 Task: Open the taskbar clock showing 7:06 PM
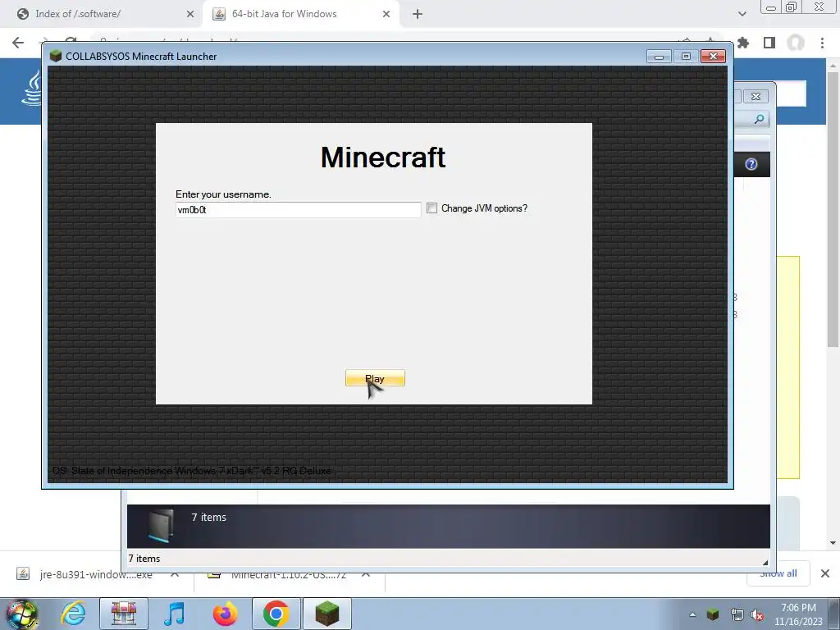coord(798,614)
